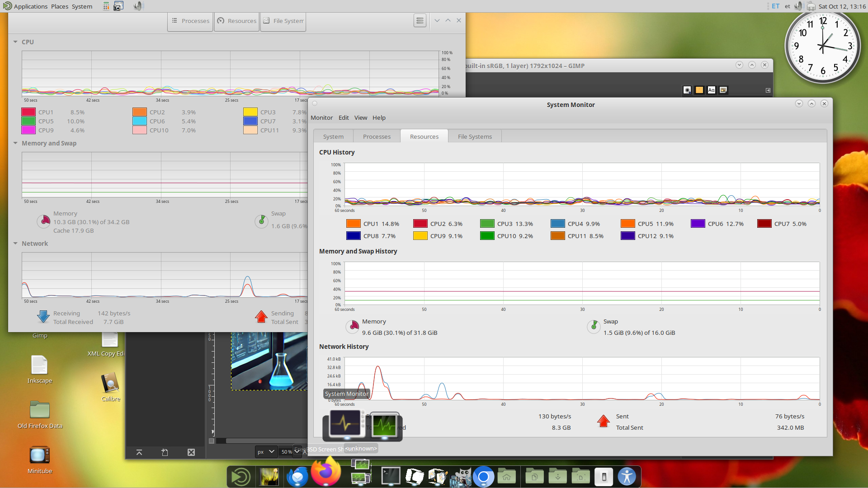
Task: Open the Old Firefox Data folder
Action: tap(40, 414)
